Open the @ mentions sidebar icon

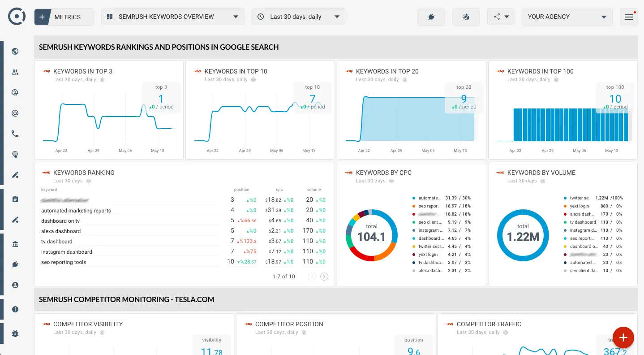coord(15,113)
